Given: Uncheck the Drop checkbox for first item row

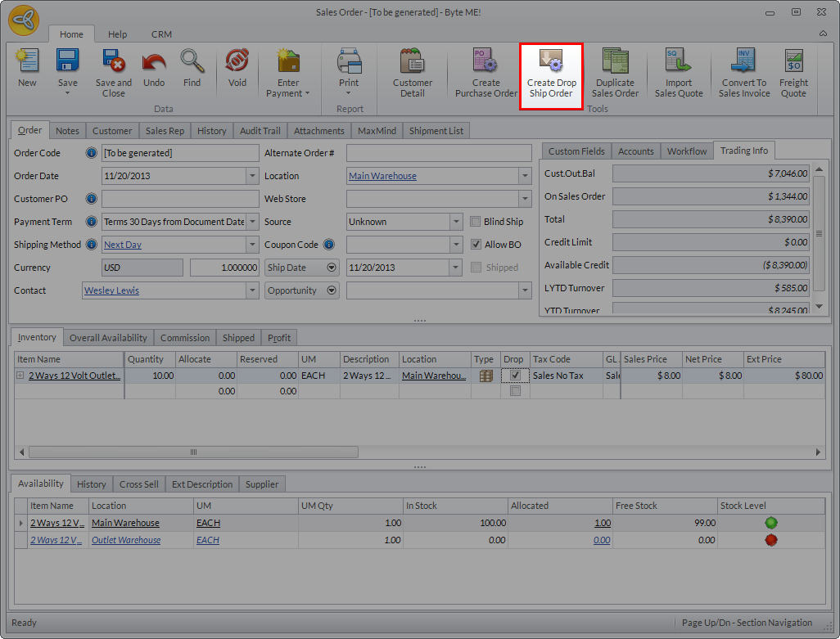Looking at the screenshot, I should tap(515, 376).
